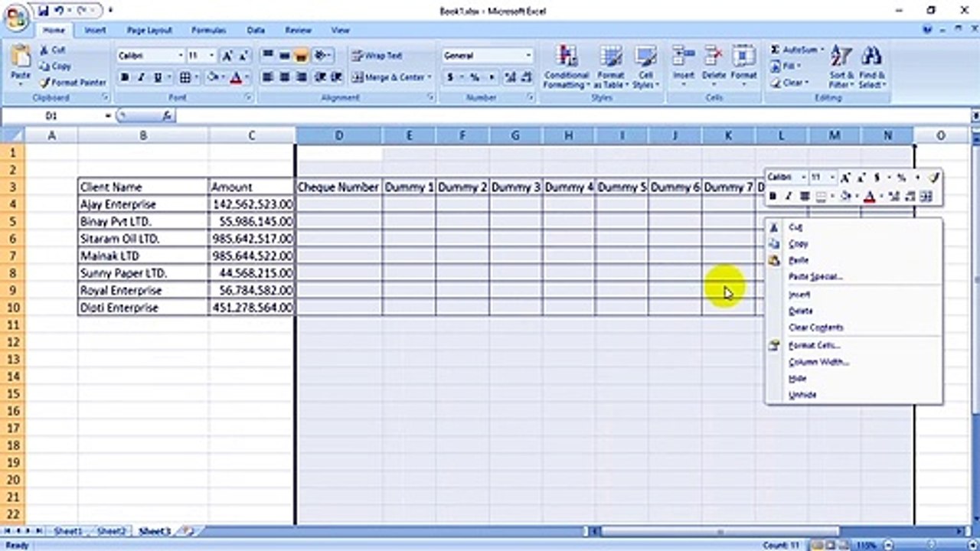The height and width of the screenshot is (551, 980).
Task: Toggle Italic in ribbon Font group
Action: (x=142, y=77)
